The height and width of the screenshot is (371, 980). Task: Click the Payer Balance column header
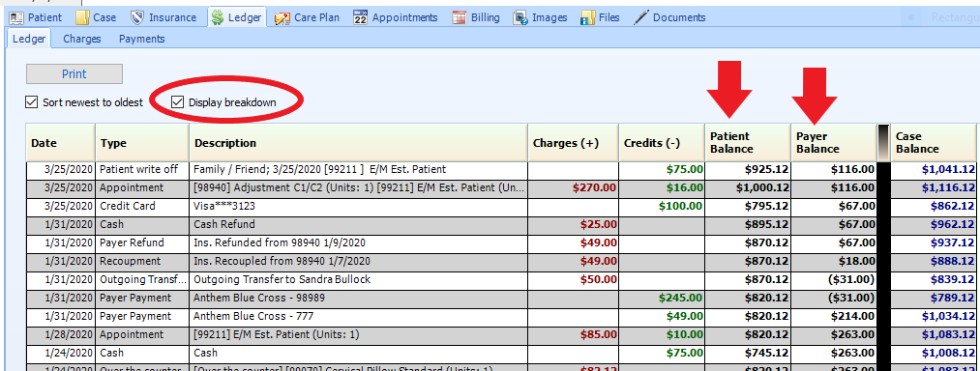tap(833, 143)
